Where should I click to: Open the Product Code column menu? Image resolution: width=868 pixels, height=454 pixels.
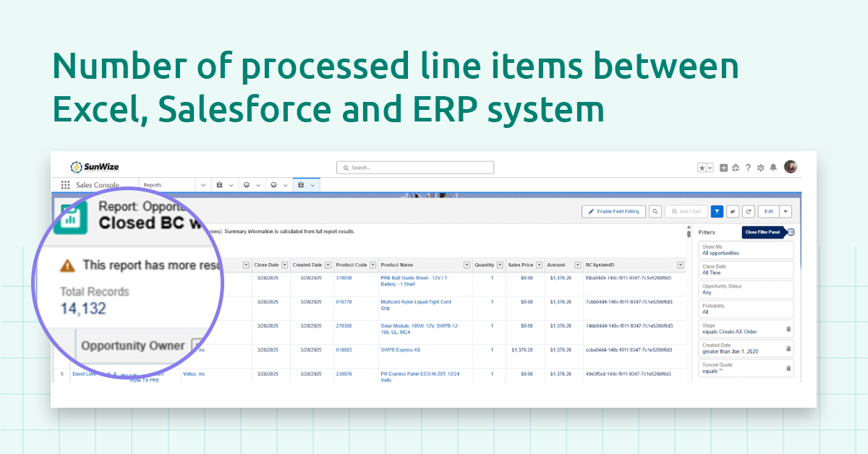coord(373,265)
